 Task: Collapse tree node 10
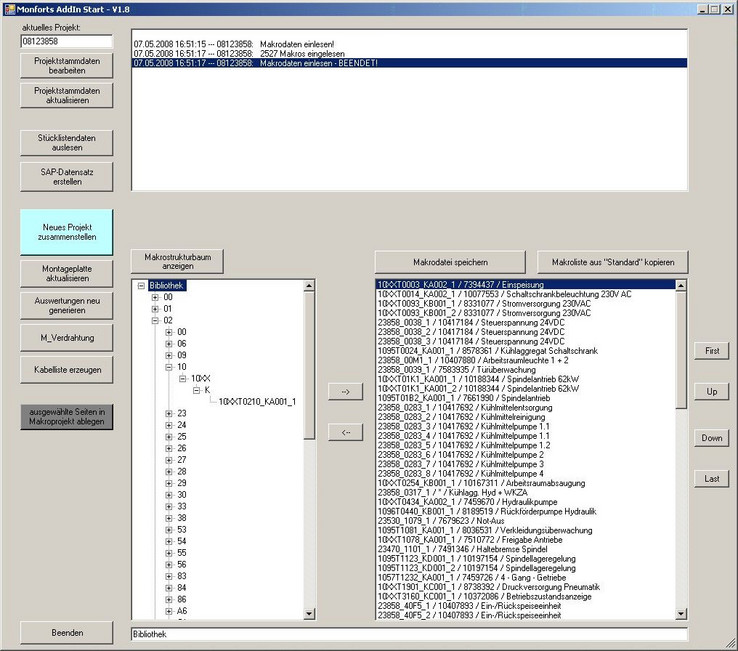pyautogui.click(x=169, y=367)
